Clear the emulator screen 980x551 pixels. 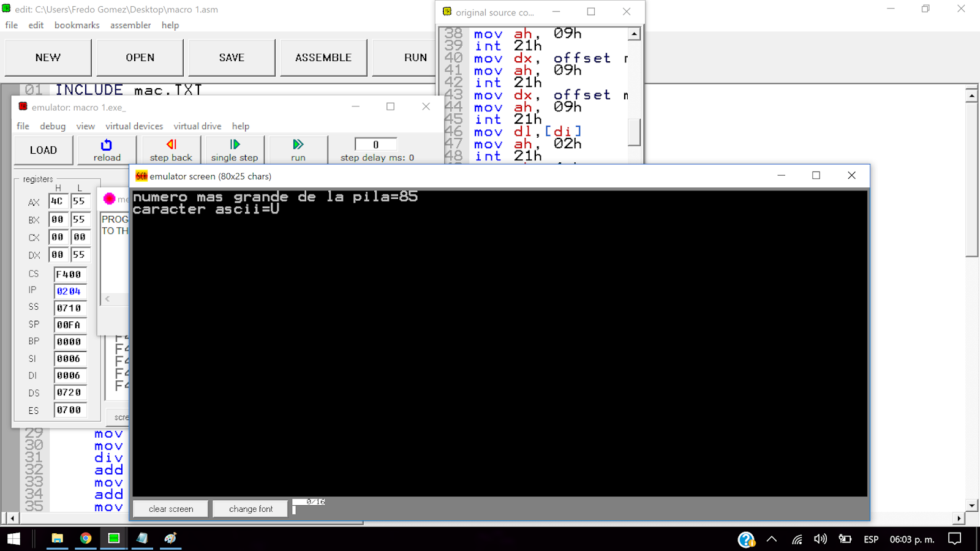(x=170, y=508)
